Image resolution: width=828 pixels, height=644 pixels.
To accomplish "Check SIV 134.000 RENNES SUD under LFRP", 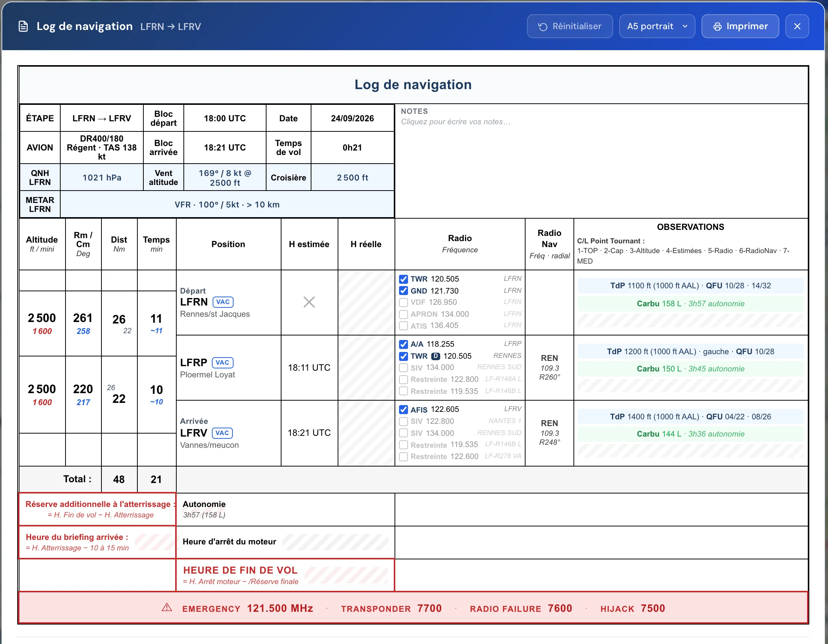I will (404, 368).
